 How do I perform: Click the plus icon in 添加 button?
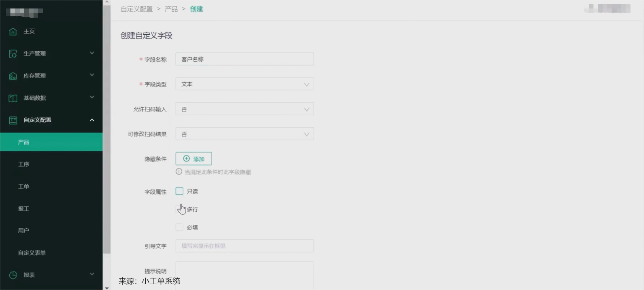click(x=186, y=158)
